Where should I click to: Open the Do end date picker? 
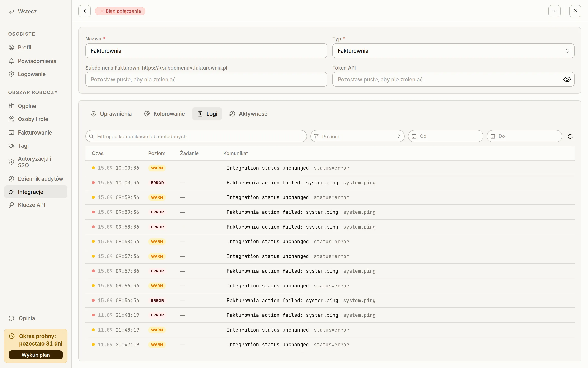coord(524,136)
